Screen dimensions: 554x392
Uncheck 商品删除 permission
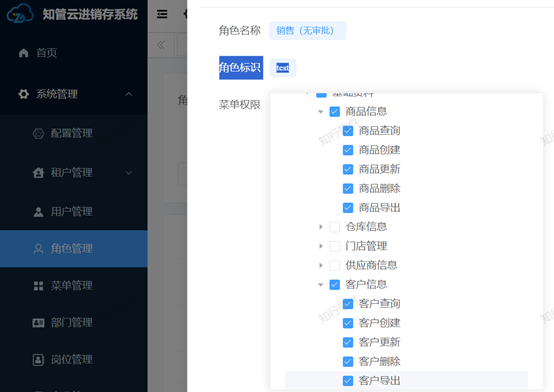coord(348,188)
